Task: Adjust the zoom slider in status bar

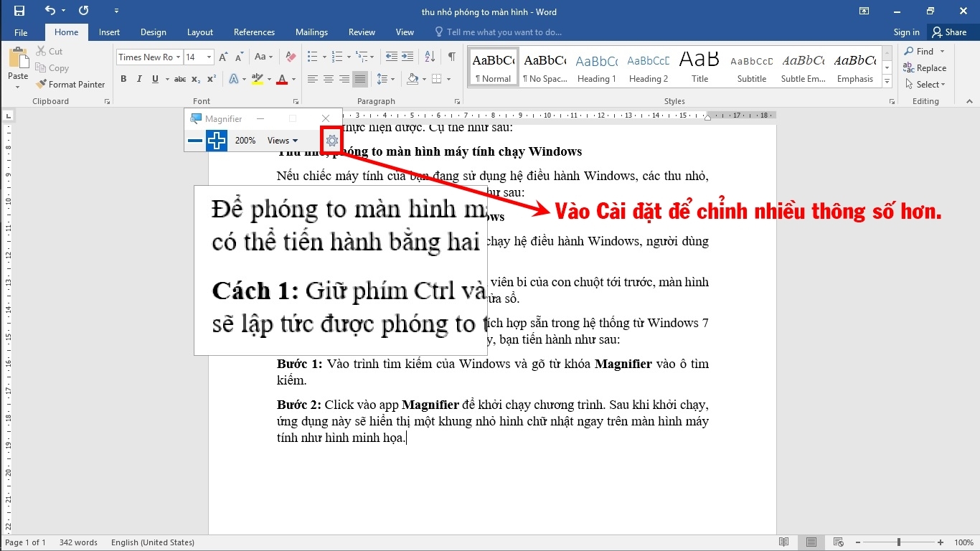Action: (x=899, y=542)
